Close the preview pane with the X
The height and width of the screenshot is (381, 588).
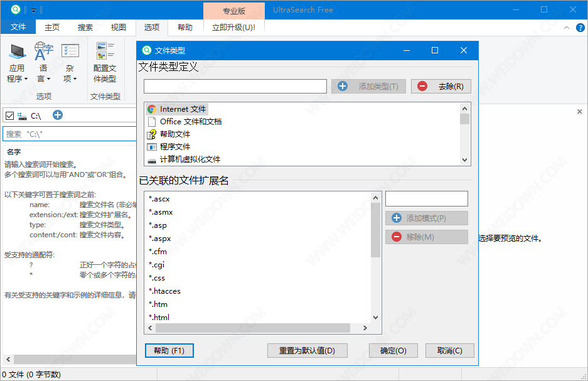click(579, 111)
